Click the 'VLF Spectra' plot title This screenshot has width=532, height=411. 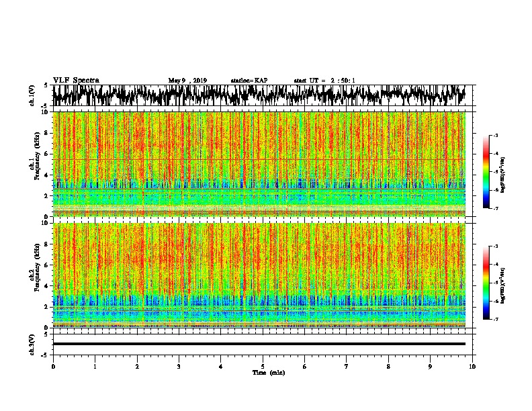coord(76,81)
